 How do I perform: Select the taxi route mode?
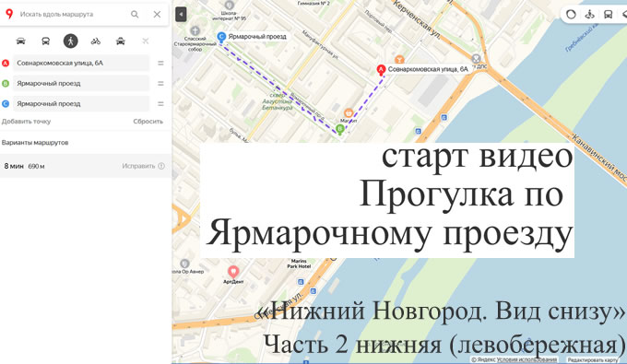click(x=121, y=41)
